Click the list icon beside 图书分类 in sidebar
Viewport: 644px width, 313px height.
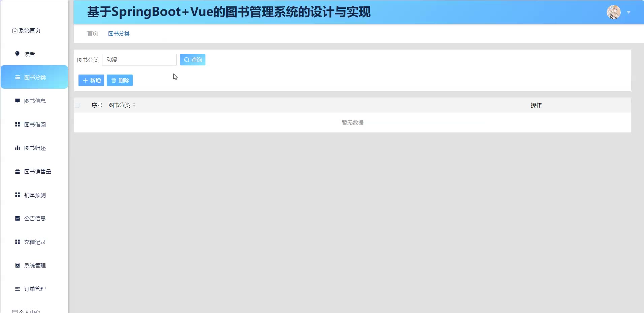pos(18,77)
